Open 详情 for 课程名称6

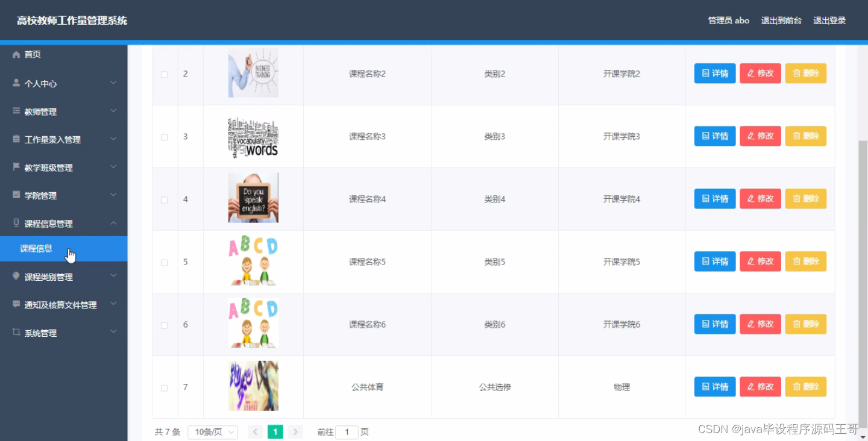[x=715, y=324]
